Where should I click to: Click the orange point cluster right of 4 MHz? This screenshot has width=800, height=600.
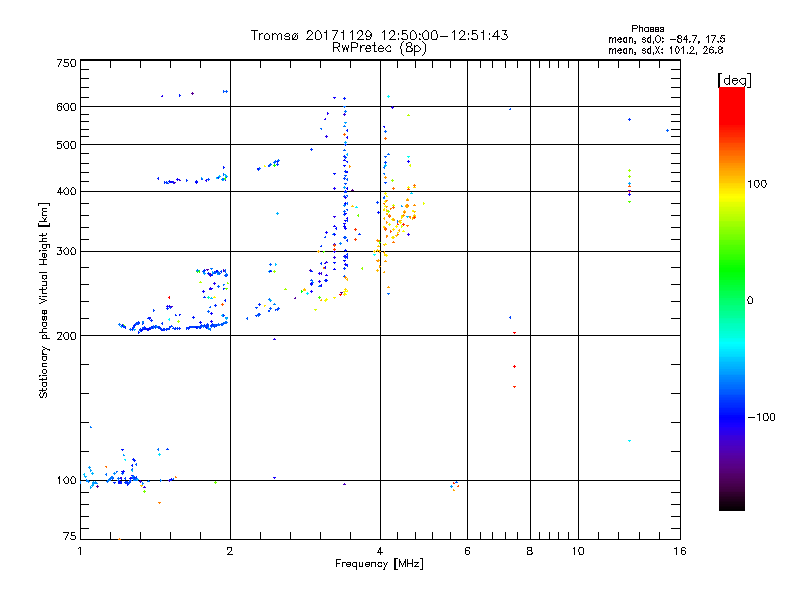point(399,218)
